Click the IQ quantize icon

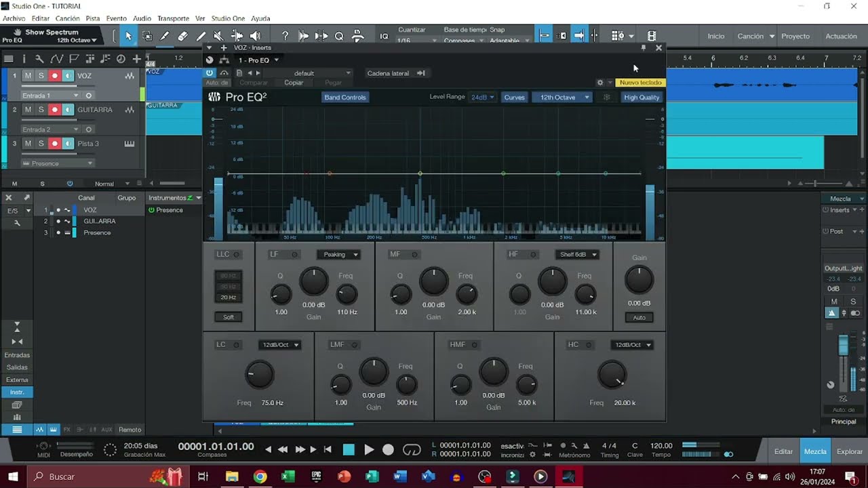(x=384, y=37)
